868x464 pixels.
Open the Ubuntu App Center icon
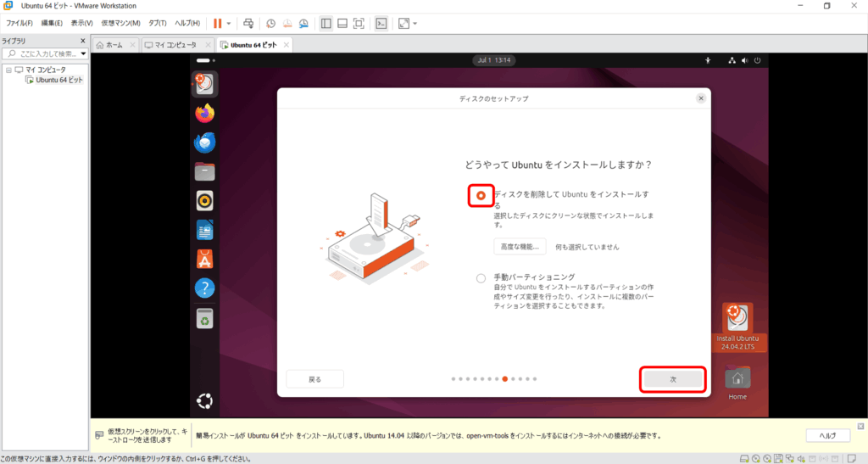[x=204, y=259]
